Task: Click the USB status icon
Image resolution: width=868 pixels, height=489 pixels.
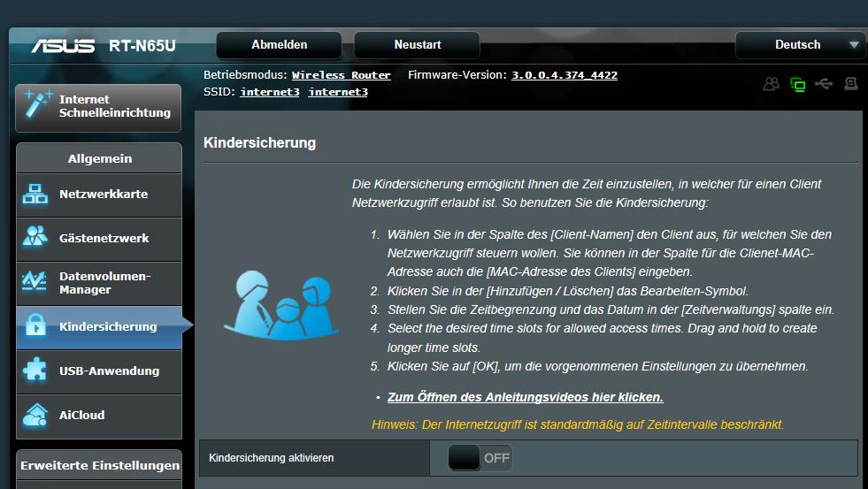Action: [825, 84]
